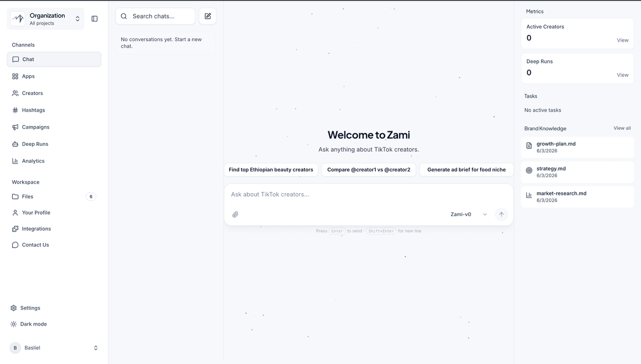Open the Zami-v0 model dropdown

469,214
